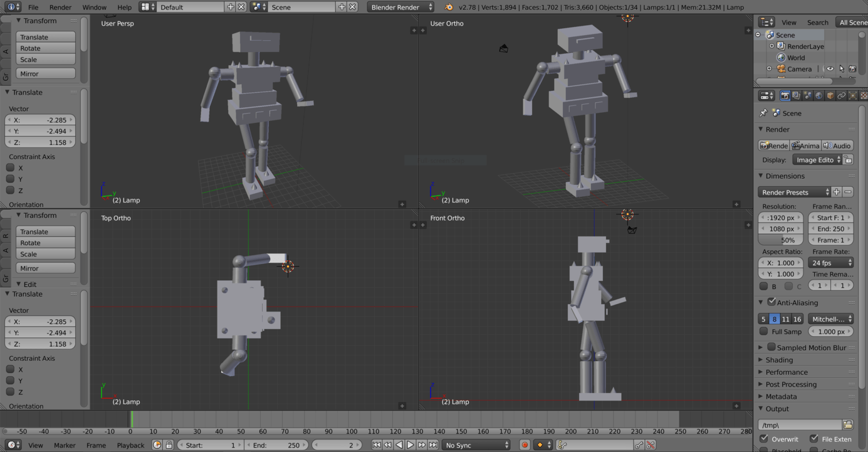The width and height of the screenshot is (868, 452).
Task: Open the Render Layers properties icon
Action: pos(796,95)
